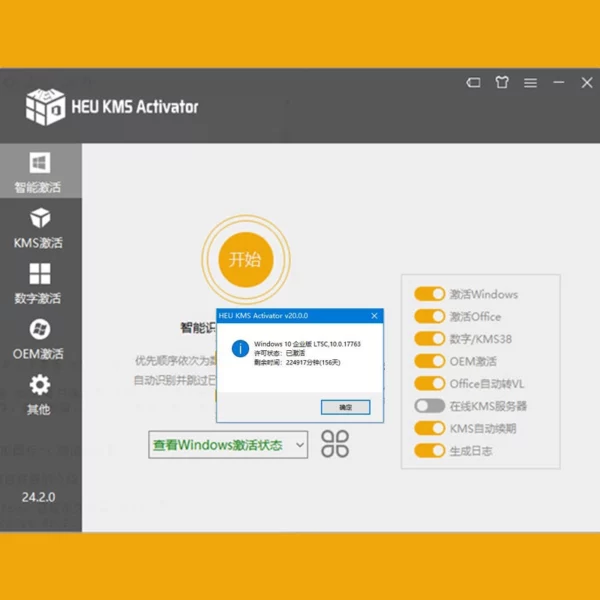600x600 pixels.
Task: Disable the OEM激活 switch in options panel
Action: click(430, 361)
